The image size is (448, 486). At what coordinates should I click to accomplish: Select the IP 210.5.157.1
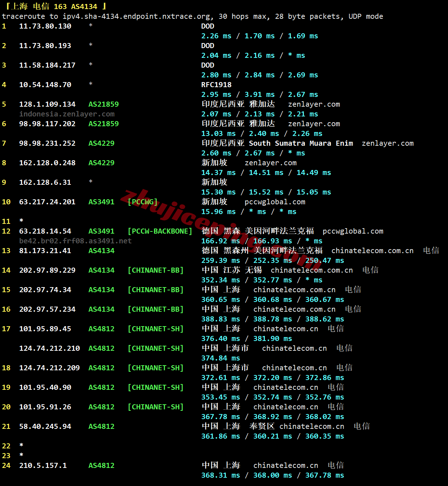43,465
